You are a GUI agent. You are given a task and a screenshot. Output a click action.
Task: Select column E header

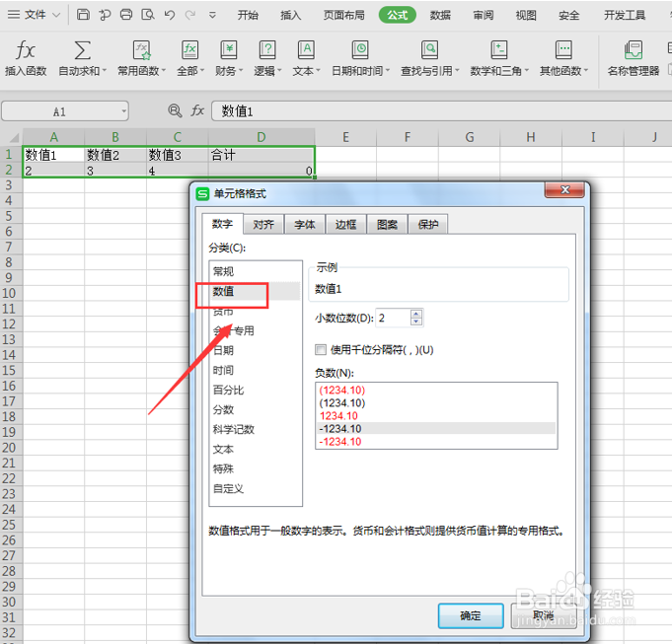345,137
